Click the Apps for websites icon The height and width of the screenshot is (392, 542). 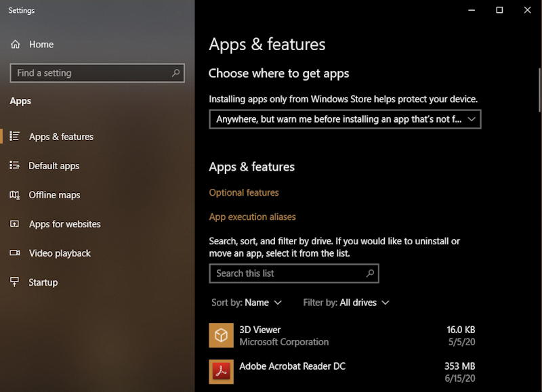click(14, 224)
